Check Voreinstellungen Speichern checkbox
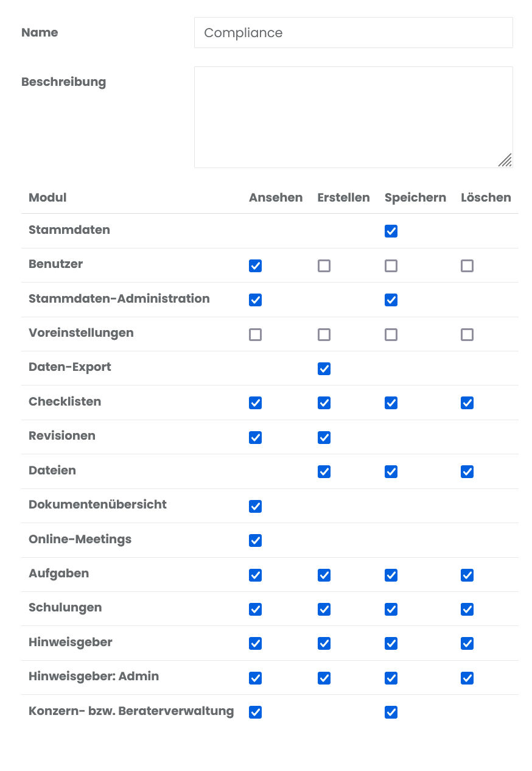 pyautogui.click(x=391, y=334)
